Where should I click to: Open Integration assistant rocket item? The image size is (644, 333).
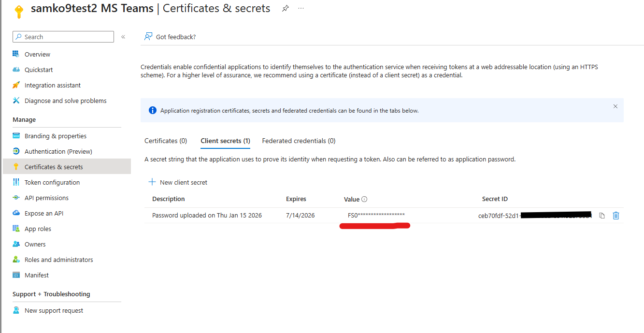[x=52, y=85]
